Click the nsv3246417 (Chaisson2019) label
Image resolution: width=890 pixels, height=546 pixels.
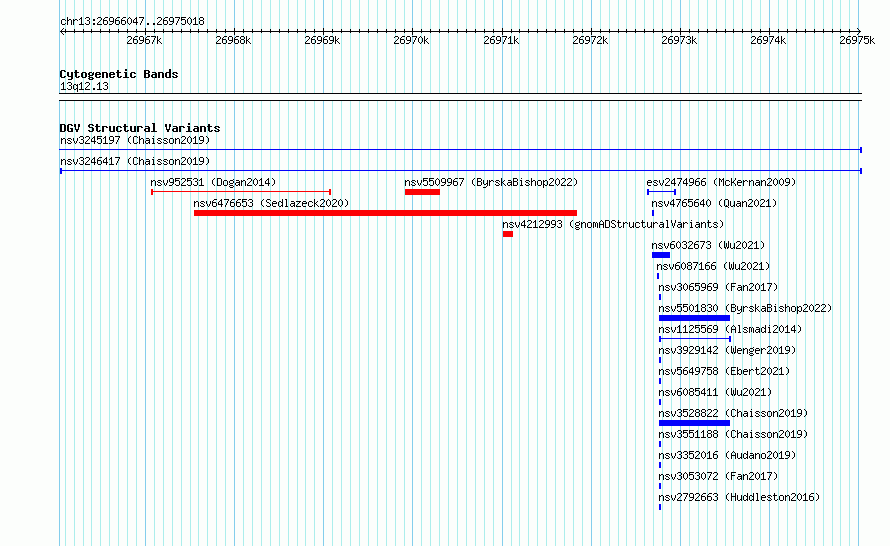click(135, 161)
